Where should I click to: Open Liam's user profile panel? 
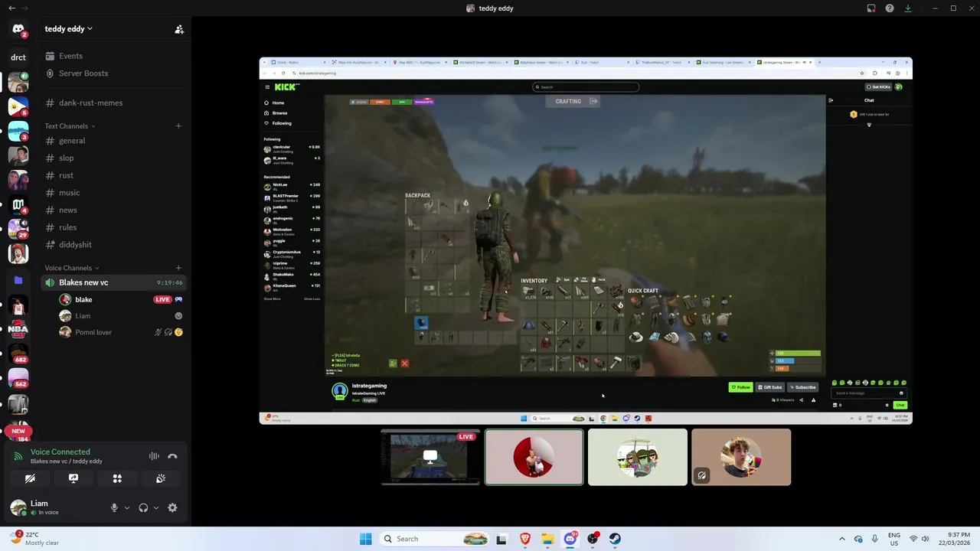coord(55,507)
